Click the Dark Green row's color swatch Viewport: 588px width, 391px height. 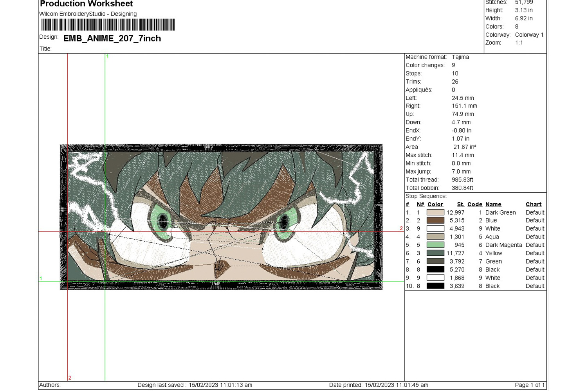435,212
